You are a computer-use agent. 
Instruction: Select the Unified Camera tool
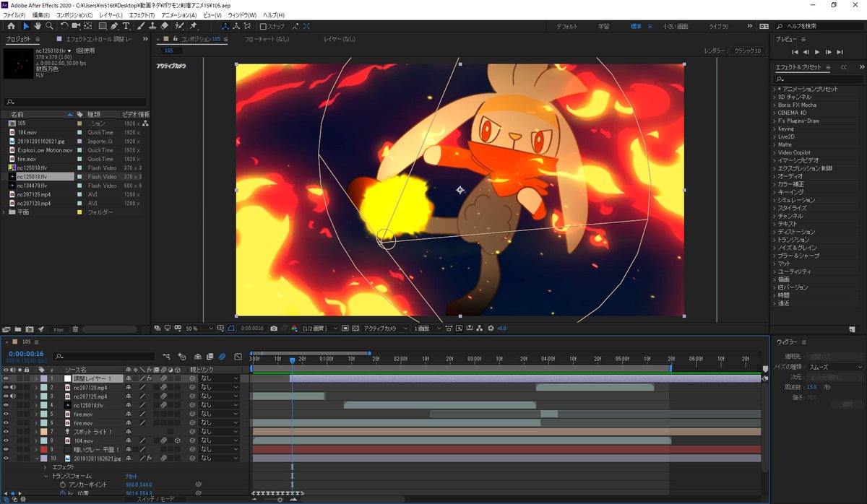(76, 26)
